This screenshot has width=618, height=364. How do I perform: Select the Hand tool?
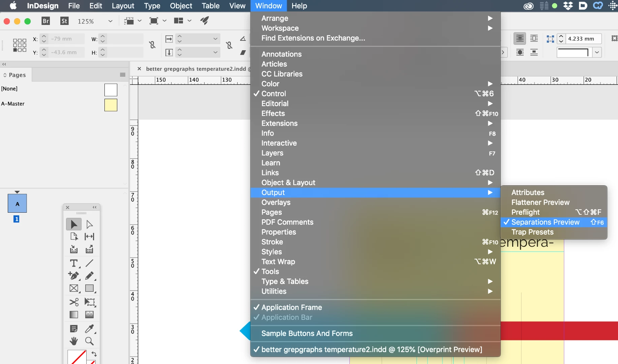coord(74,341)
